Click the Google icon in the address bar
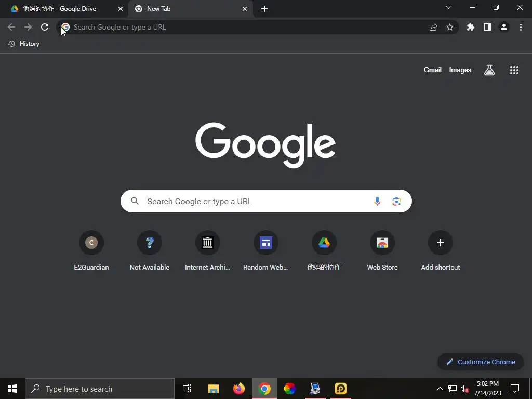 (x=65, y=27)
